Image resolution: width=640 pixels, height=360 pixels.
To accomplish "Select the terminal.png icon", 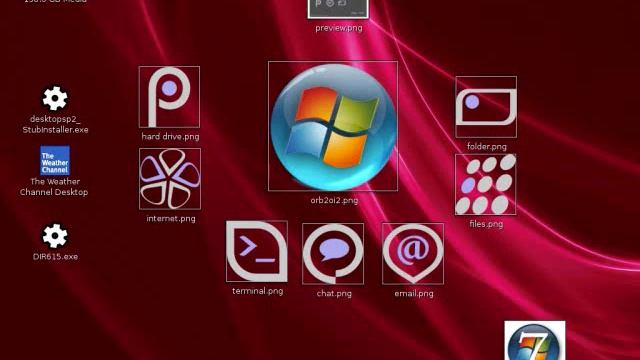I will (257, 251).
